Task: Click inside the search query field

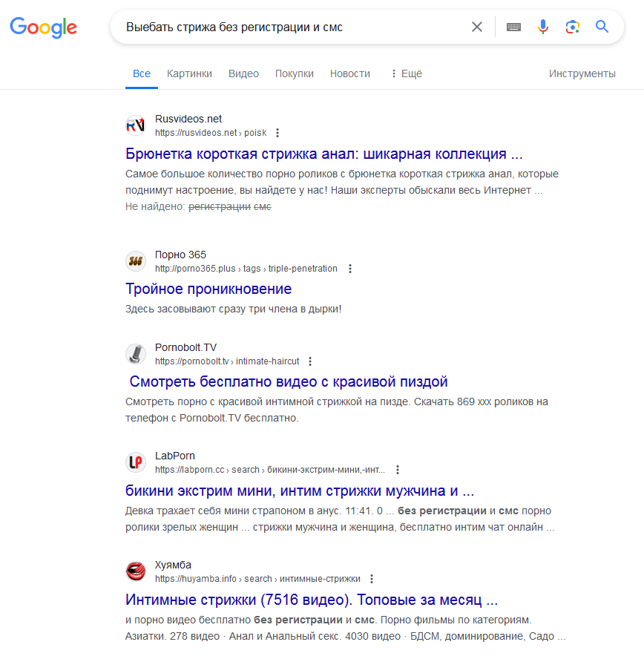Action: [289, 27]
